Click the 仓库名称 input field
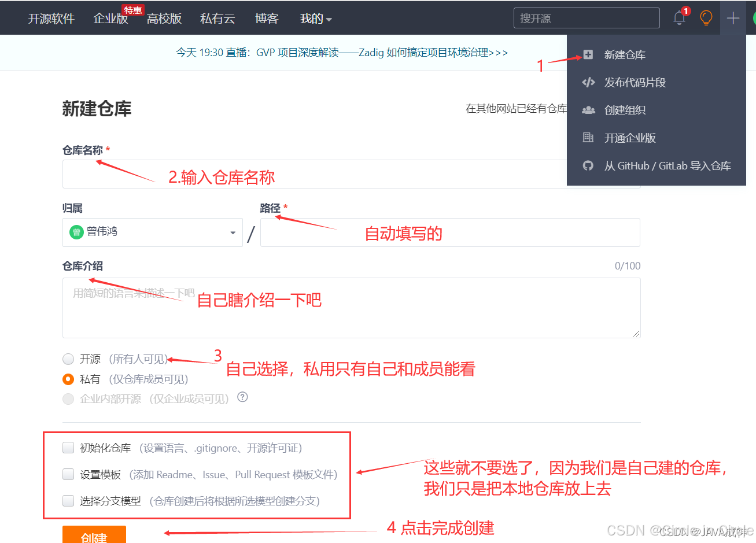Screen dimensions: 756x543 tap(312, 175)
